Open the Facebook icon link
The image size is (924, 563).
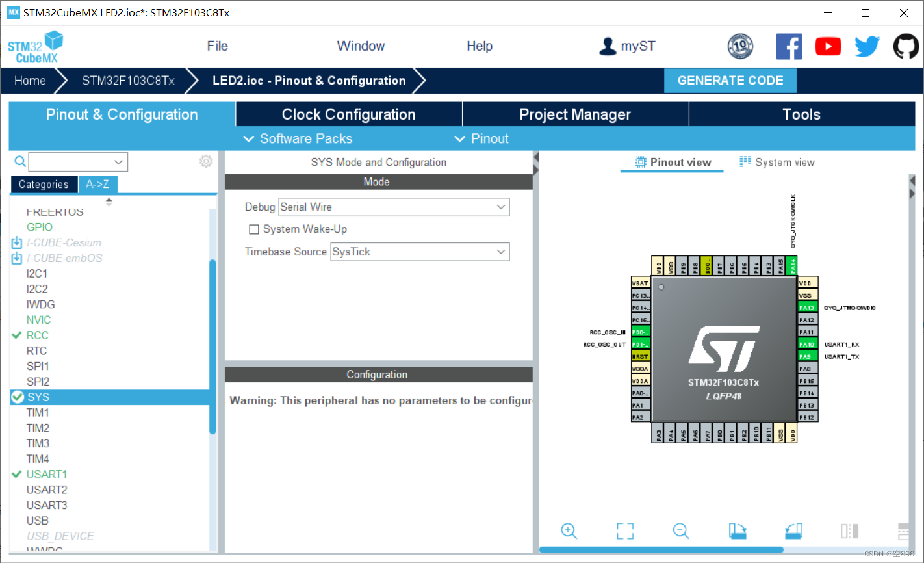click(789, 46)
